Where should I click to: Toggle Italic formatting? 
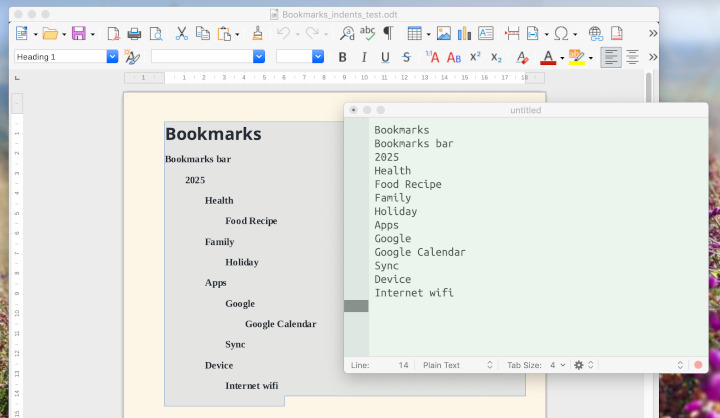[363, 57]
